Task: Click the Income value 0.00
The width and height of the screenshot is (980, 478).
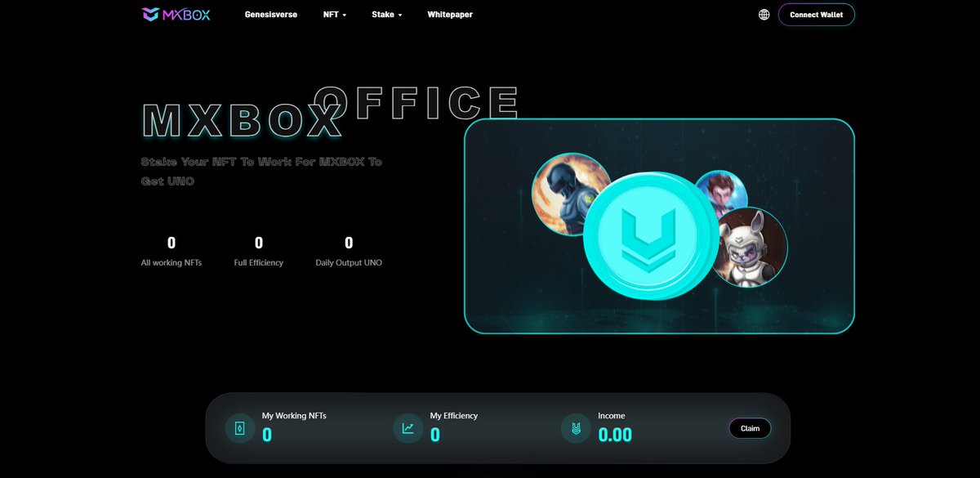Action: tap(615, 436)
